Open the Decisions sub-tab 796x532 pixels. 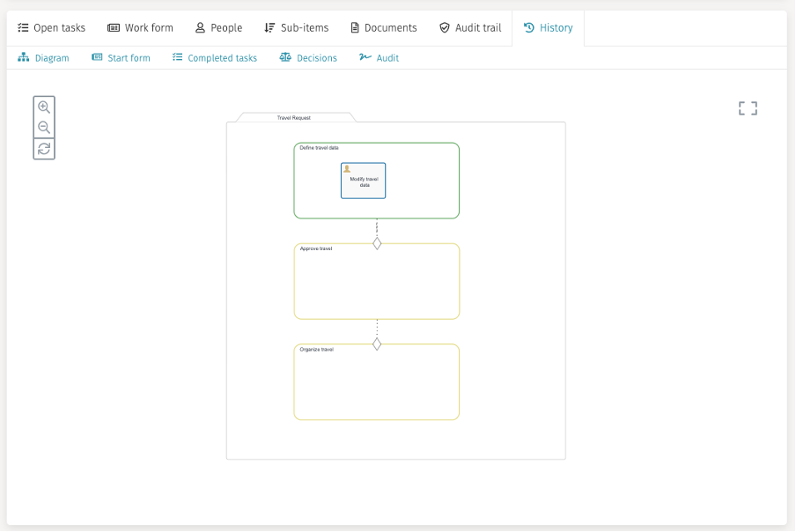308,58
